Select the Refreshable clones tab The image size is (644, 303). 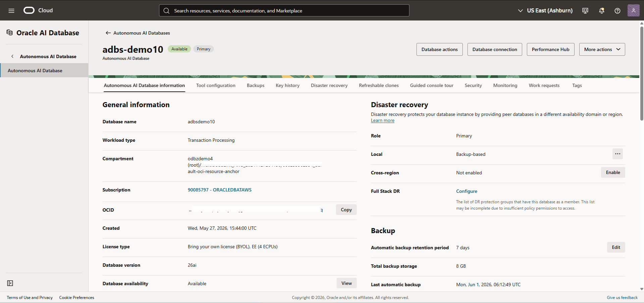(379, 85)
